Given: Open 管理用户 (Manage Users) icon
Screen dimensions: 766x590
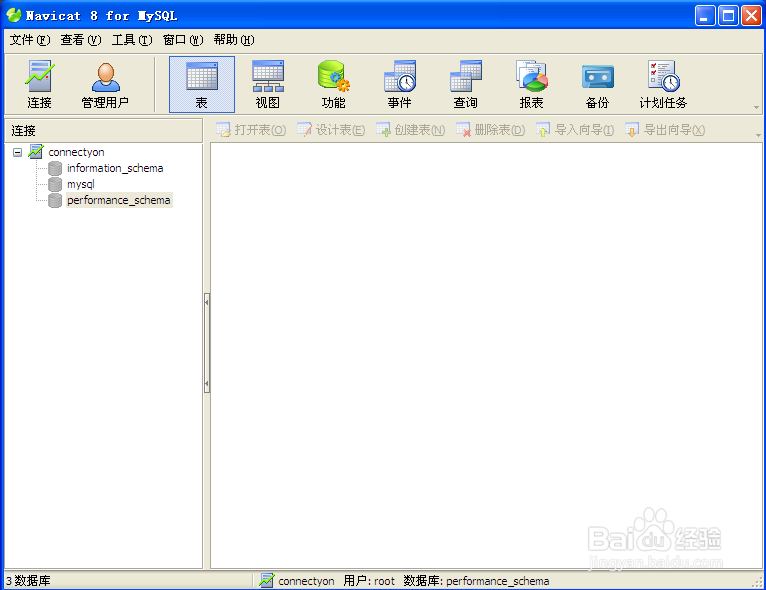Looking at the screenshot, I should click(x=105, y=84).
